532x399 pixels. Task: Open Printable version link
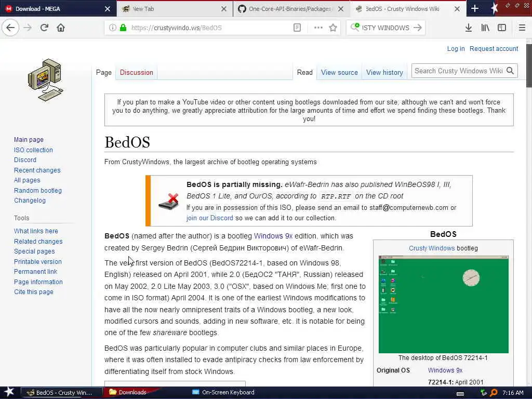click(38, 262)
